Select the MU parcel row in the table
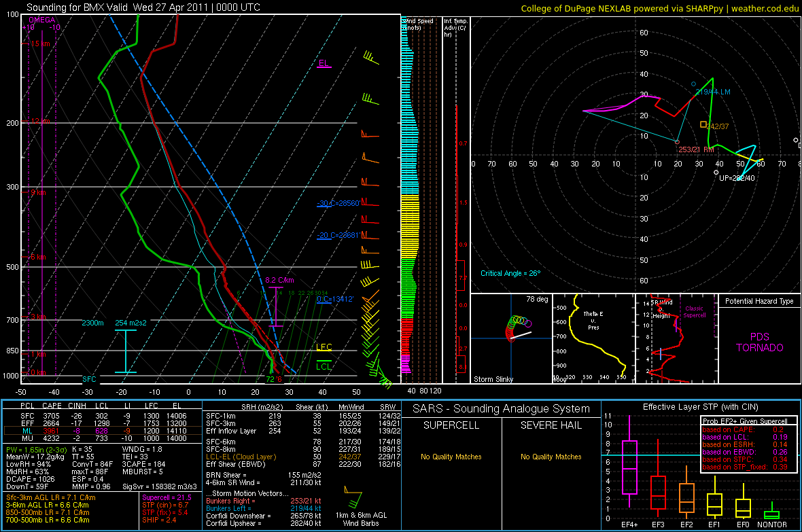Screen dimensions: 802x532 (x=102, y=438)
